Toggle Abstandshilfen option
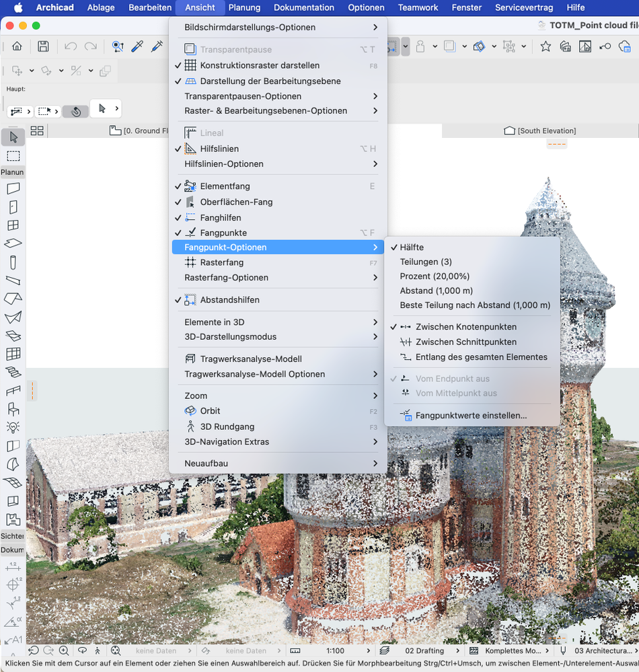Image resolution: width=639 pixels, height=672 pixels. pos(278,299)
